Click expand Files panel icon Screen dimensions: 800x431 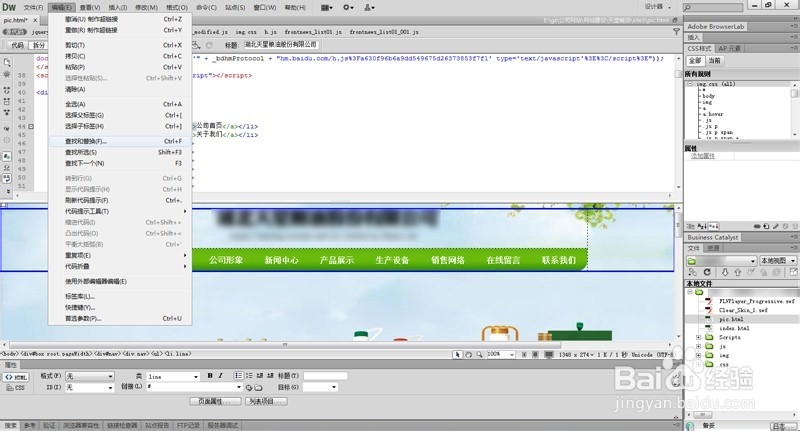click(x=793, y=272)
